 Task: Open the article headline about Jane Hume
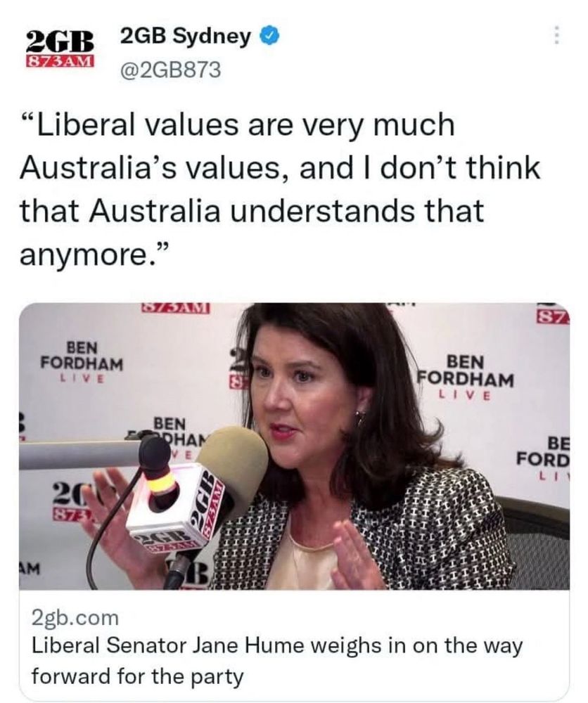[276, 661]
